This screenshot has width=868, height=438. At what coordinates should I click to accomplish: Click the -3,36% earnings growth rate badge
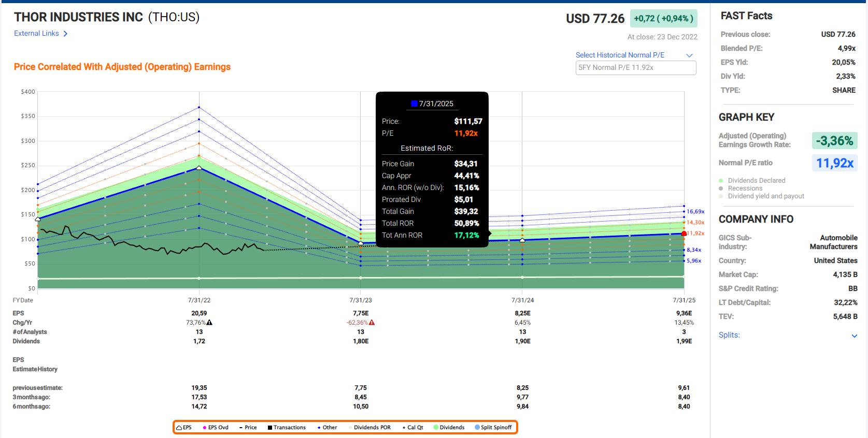point(834,141)
